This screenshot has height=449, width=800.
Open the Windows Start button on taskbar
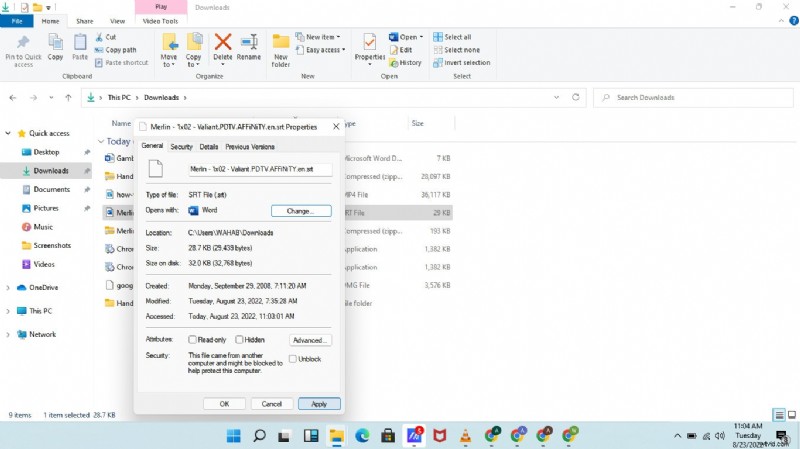coord(234,435)
